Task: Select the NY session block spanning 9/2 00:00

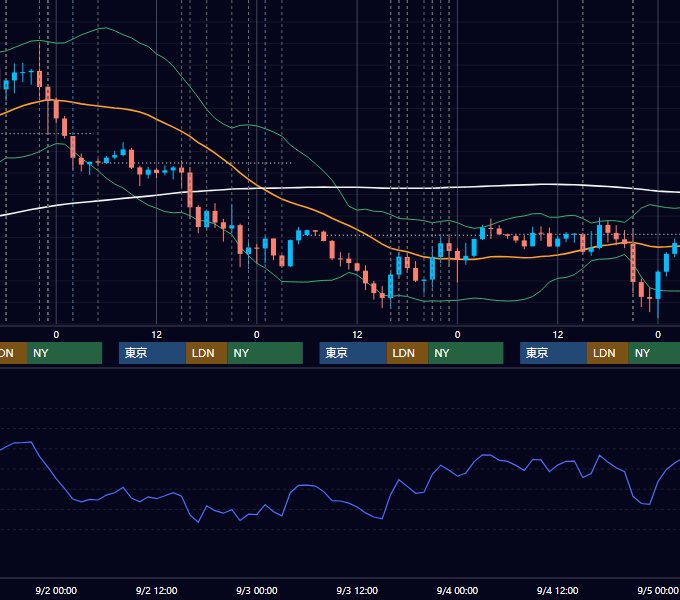Action: click(64, 353)
